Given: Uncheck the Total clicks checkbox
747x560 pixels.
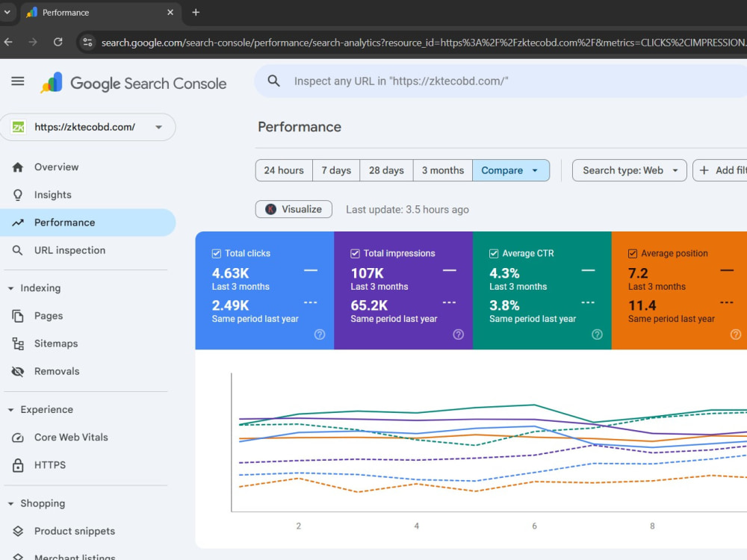Looking at the screenshot, I should [217, 253].
